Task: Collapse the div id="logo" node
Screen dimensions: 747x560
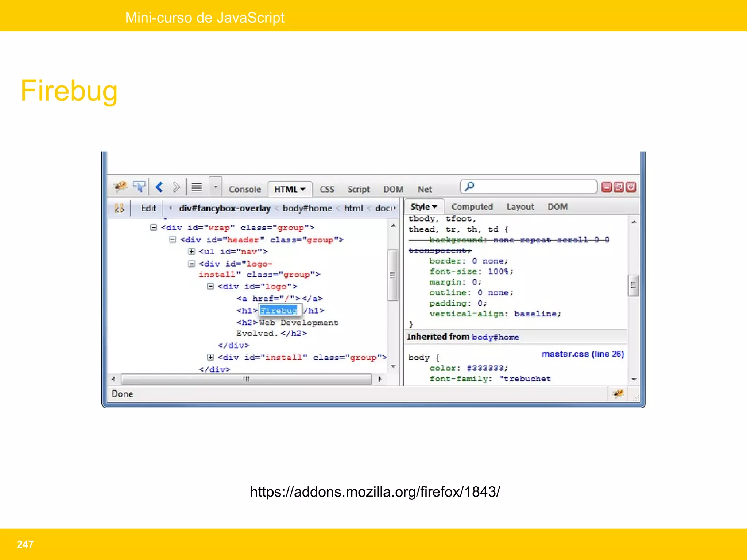Action: point(210,287)
